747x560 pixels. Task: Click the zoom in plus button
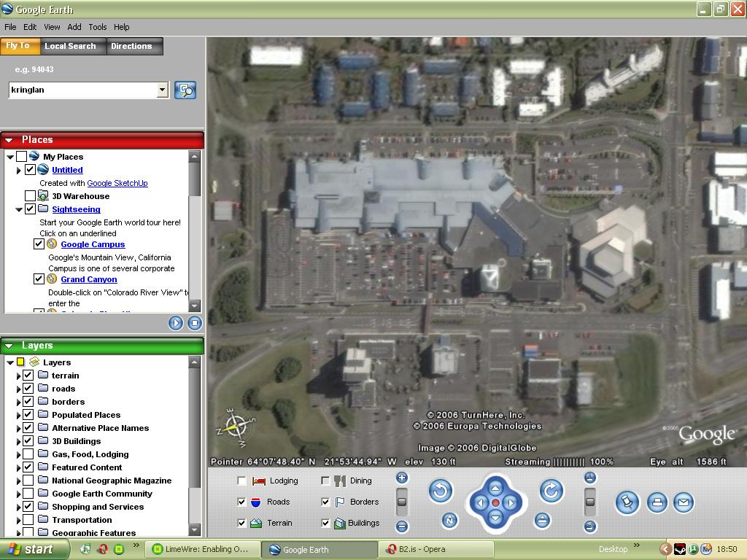coord(402,478)
